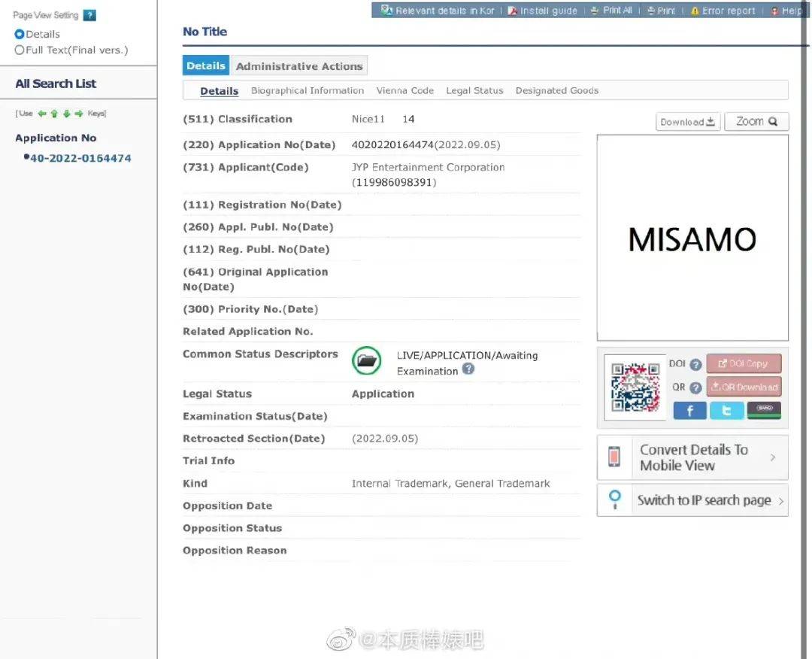812x659 pixels.
Task: Jump to the Vienna Code section
Action: click(x=405, y=91)
